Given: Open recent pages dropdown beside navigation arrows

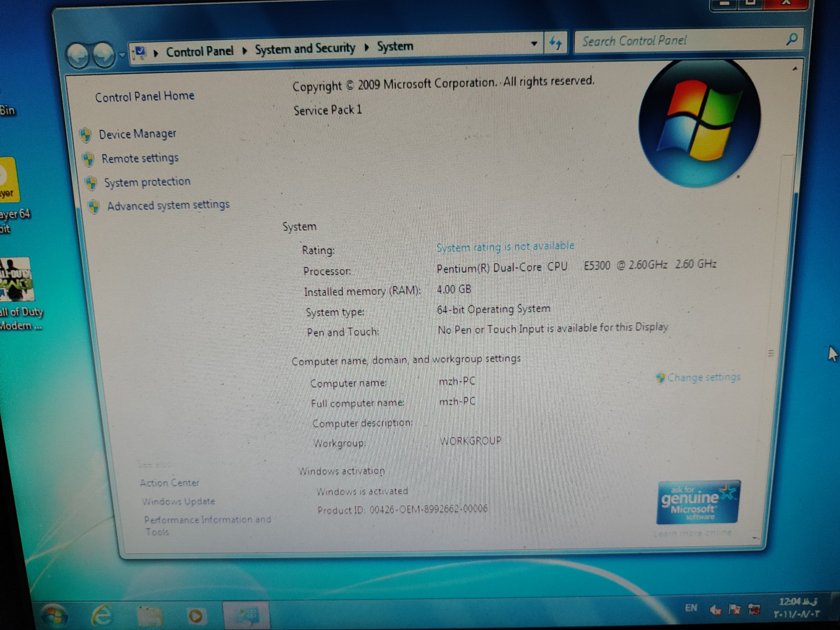Looking at the screenshot, I should 122,55.
